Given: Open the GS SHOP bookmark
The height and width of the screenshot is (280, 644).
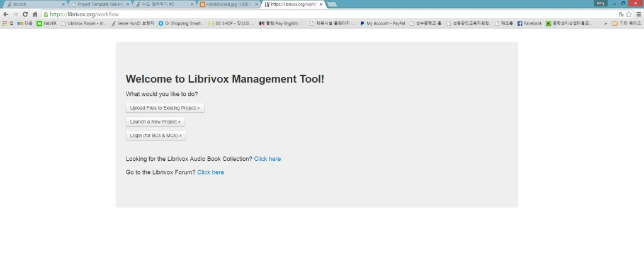Looking at the screenshot, I should 231,23.
